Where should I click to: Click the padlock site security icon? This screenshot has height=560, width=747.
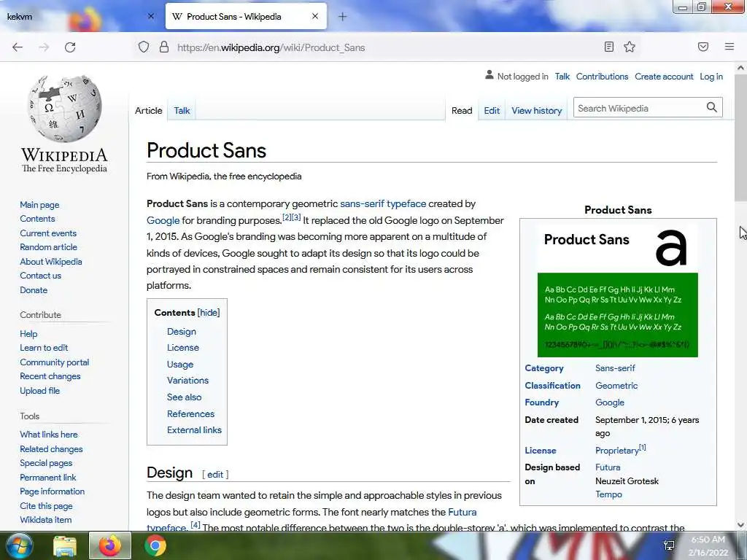(x=164, y=47)
